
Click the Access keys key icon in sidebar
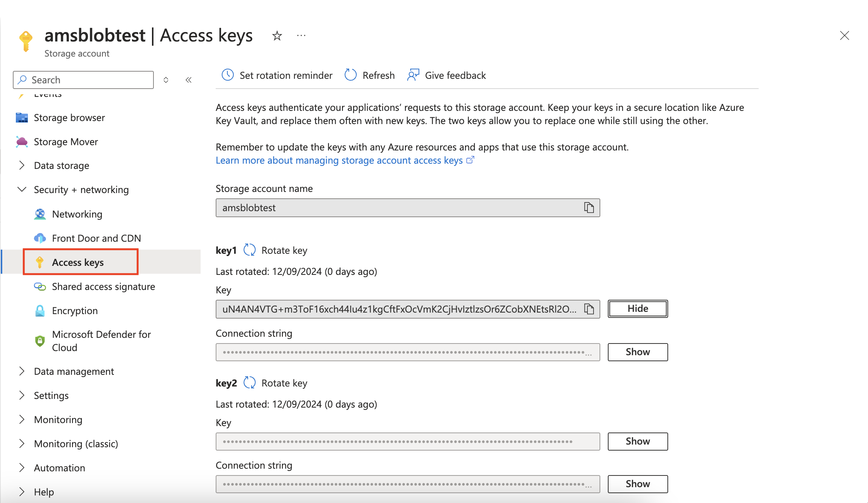point(40,262)
